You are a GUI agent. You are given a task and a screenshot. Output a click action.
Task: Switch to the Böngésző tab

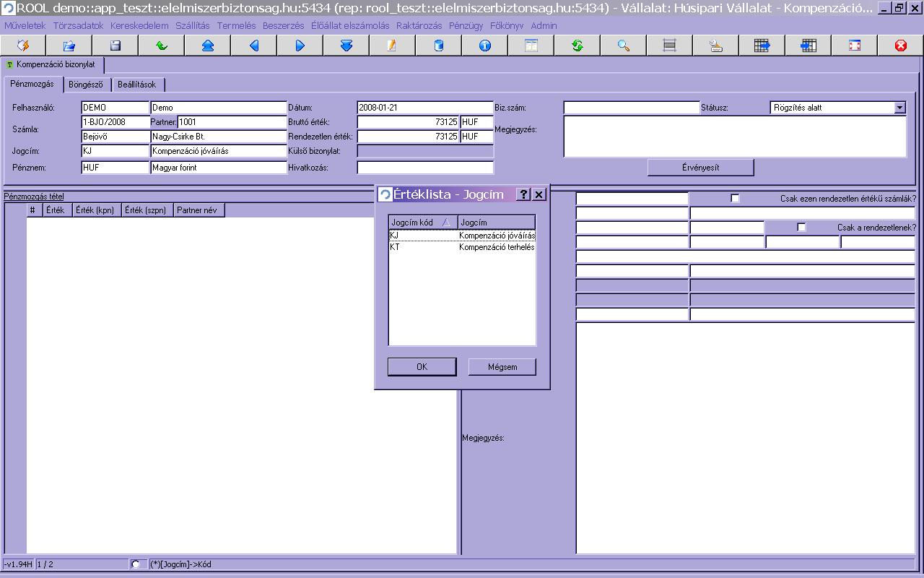[85, 85]
